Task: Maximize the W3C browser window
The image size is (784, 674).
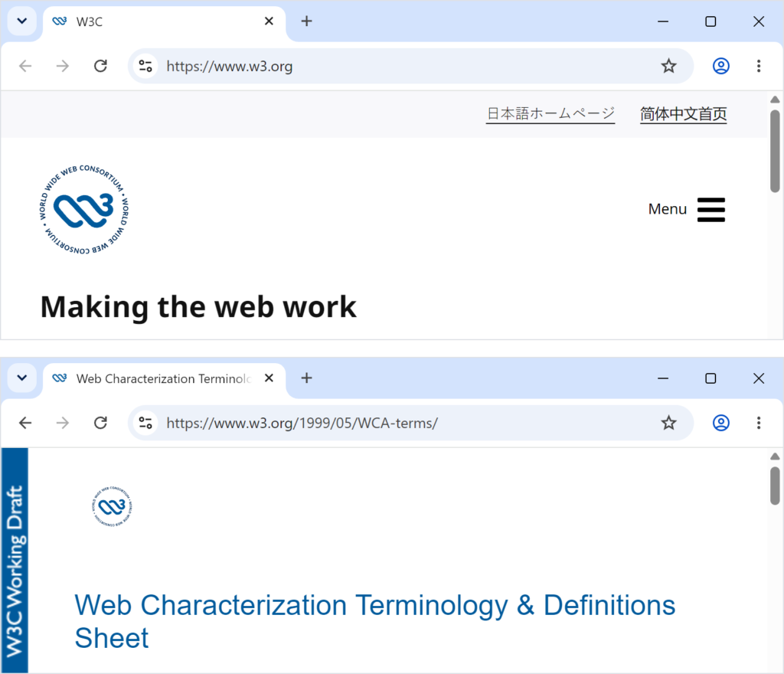Action: click(x=710, y=21)
